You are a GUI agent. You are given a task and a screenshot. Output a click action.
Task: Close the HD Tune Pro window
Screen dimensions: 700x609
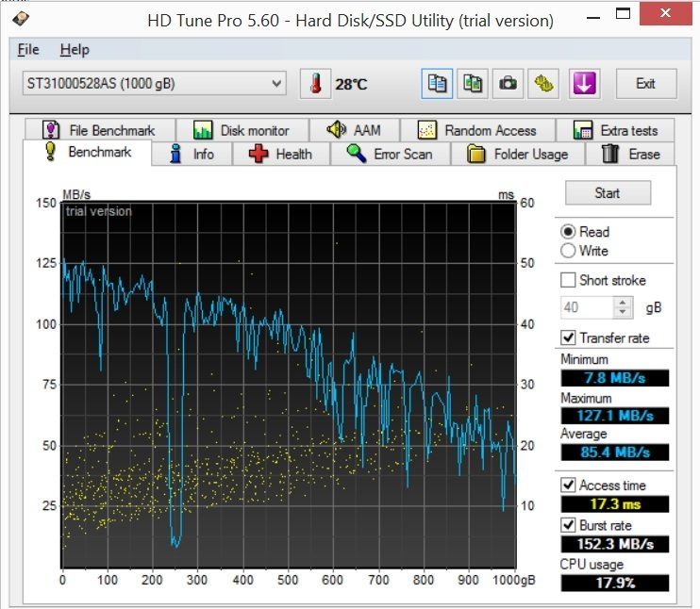click(665, 13)
